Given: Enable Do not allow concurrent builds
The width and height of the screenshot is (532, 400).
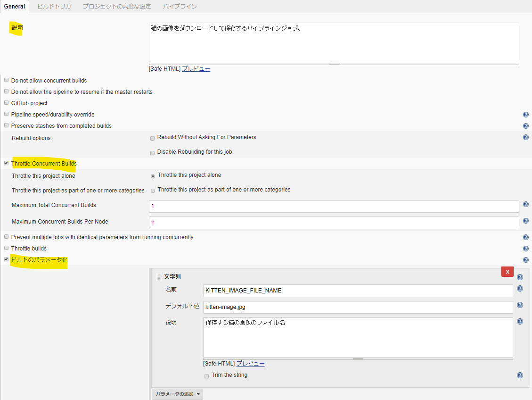Looking at the screenshot, I should [x=7, y=80].
